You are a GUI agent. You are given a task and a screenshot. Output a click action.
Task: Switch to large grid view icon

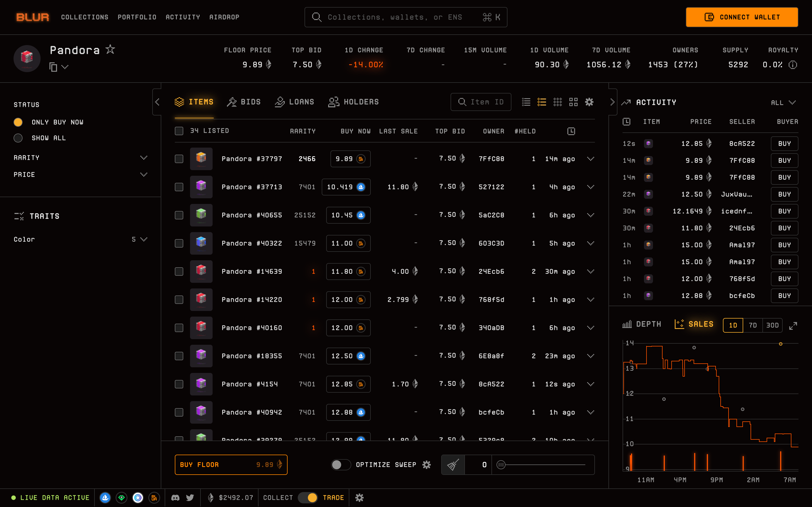coord(573,102)
